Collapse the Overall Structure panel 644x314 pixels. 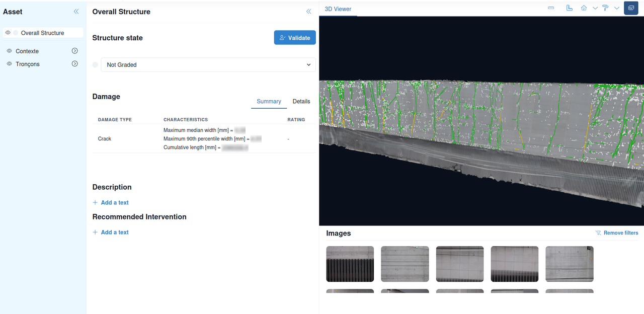point(309,11)
